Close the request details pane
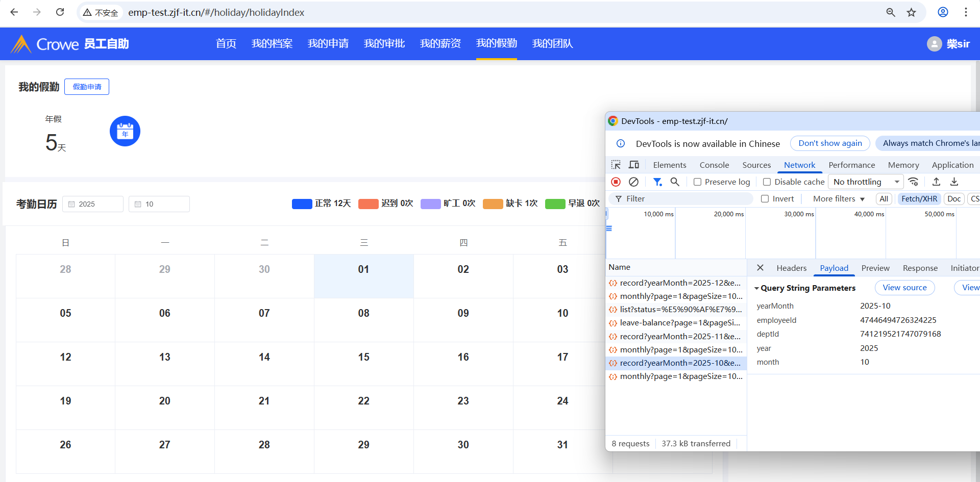This screenshot has height=482, width=980. pos(760,268)
